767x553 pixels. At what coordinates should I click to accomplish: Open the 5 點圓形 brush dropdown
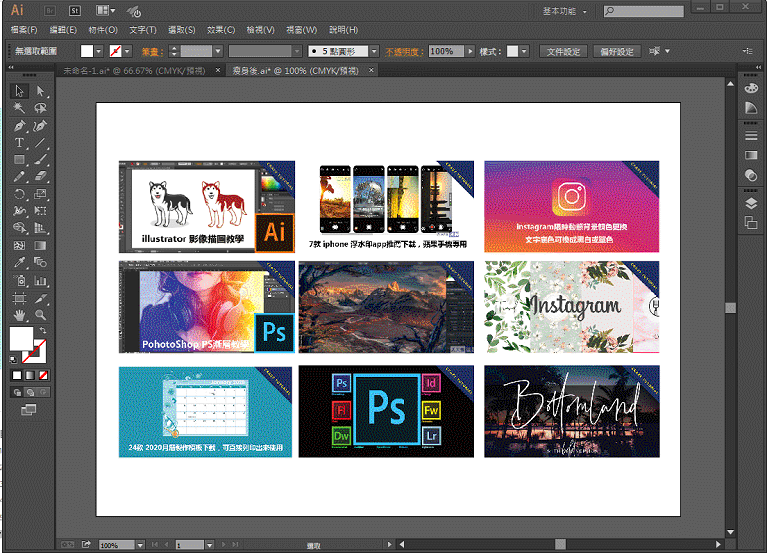click(374, 51)
